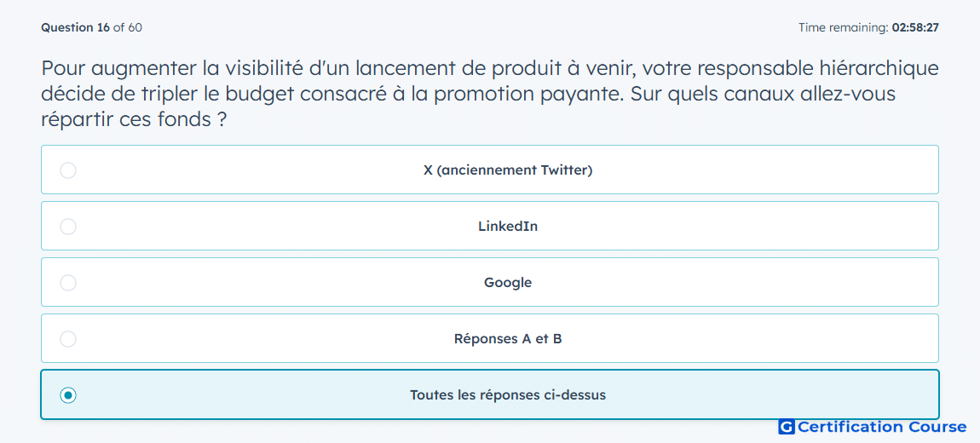Click the question's first line starting 'Pour augmenter'

[x=490, y=68]
